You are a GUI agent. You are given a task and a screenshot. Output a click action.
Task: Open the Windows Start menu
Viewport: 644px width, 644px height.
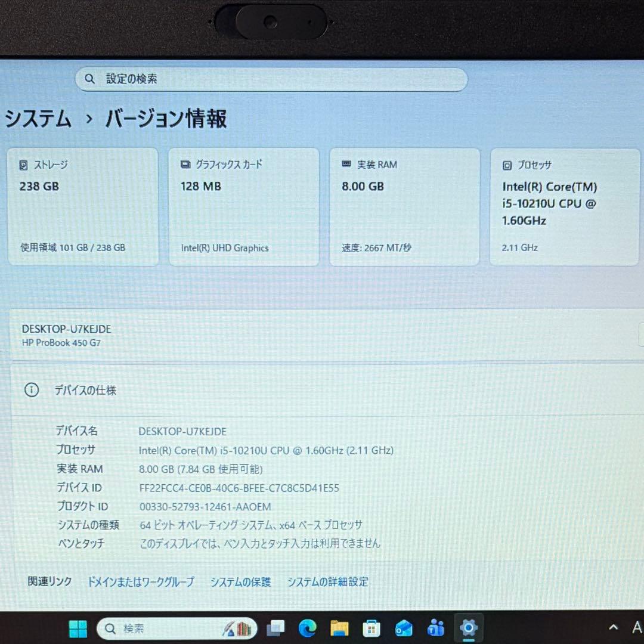[x=78, y=628]
